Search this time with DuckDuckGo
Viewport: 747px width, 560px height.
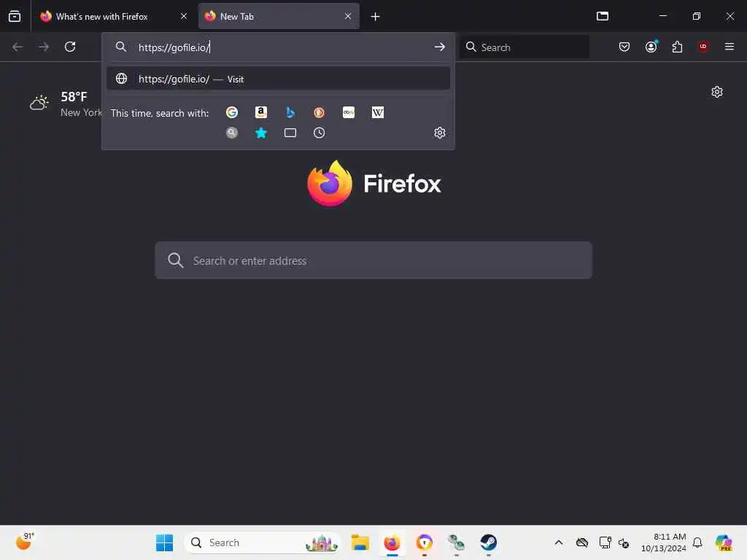(320, 112)
